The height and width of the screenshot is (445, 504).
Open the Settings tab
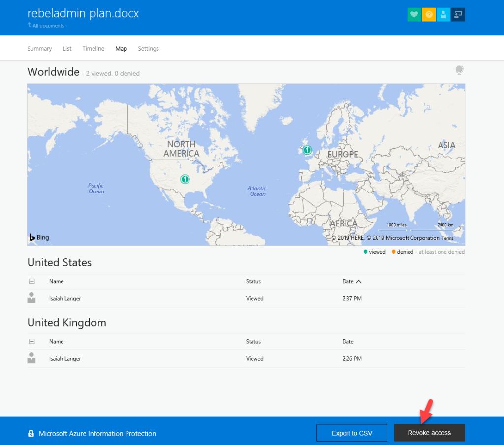point(148,48)
